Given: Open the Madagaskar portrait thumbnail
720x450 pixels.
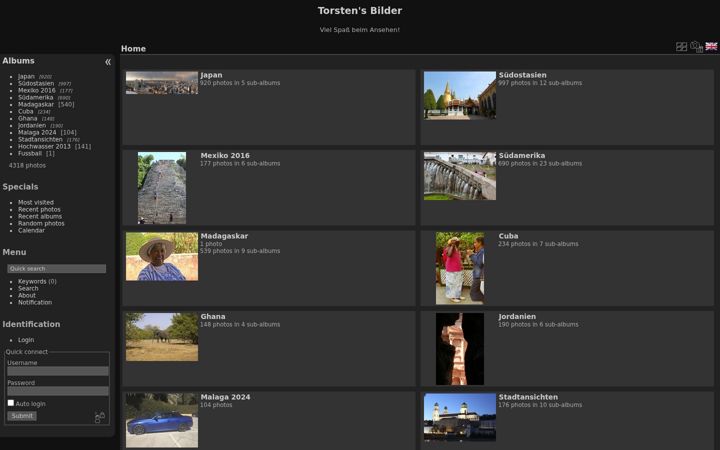Looking at the screenshot, I should coord(162,256).
